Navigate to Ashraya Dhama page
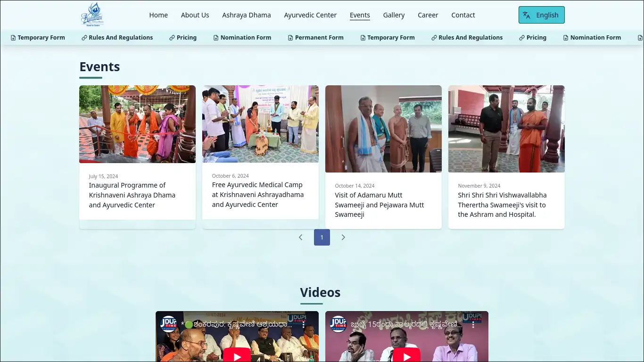The width and height of the screenshot is (644, 362). click(x=247, y=15)
